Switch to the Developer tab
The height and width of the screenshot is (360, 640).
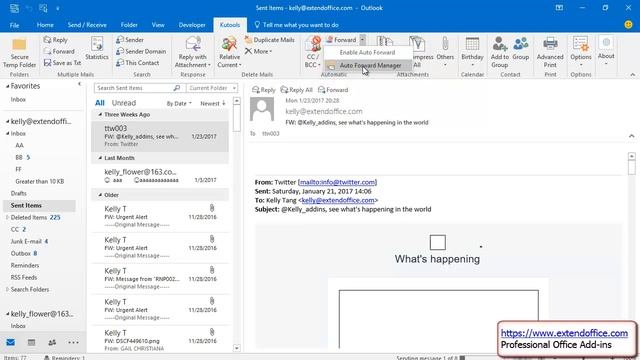click(x=192, y=25)
